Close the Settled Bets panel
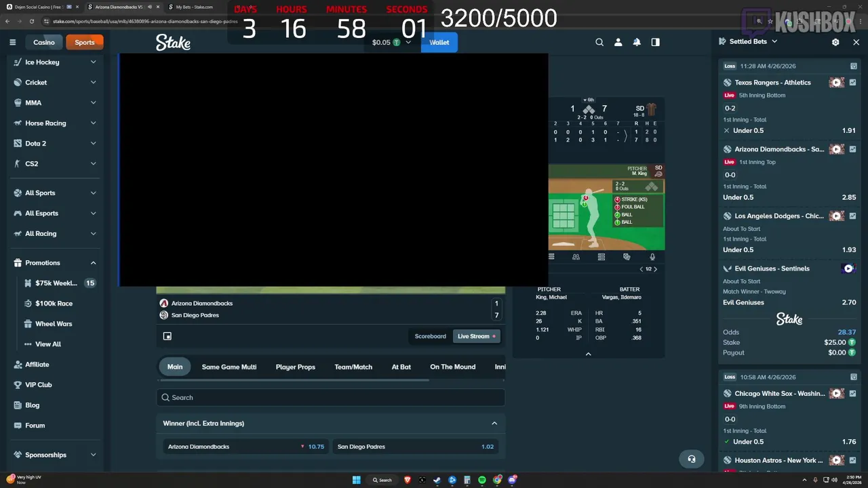The width and height of the screenshot is (868, 488). click(x=856, y=42)
